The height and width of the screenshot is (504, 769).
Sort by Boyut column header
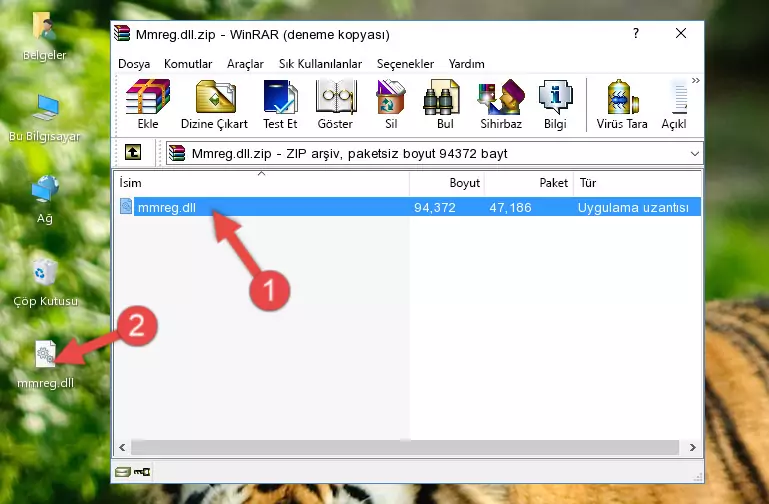pyautogui.click(x=447, y=182)
